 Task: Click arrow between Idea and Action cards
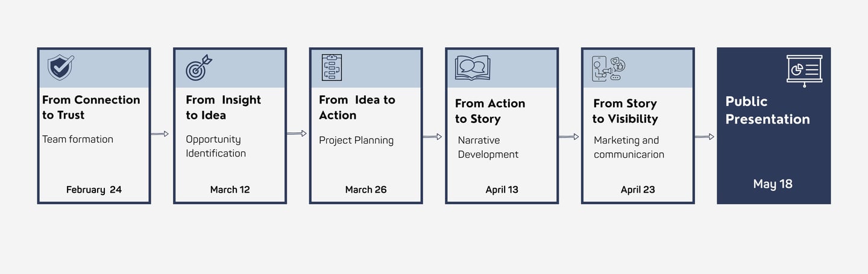pyautogui.click(x=296, y=134)
